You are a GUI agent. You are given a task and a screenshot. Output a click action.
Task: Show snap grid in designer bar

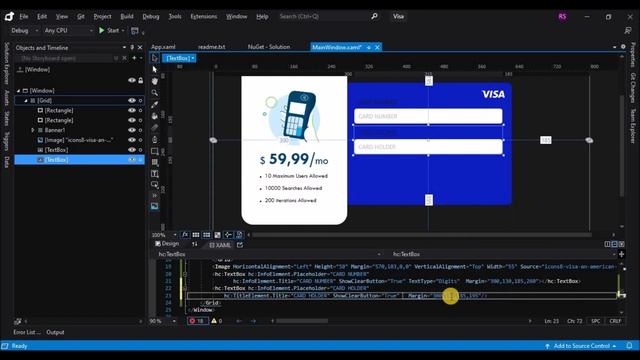click(x=196, y=235)
